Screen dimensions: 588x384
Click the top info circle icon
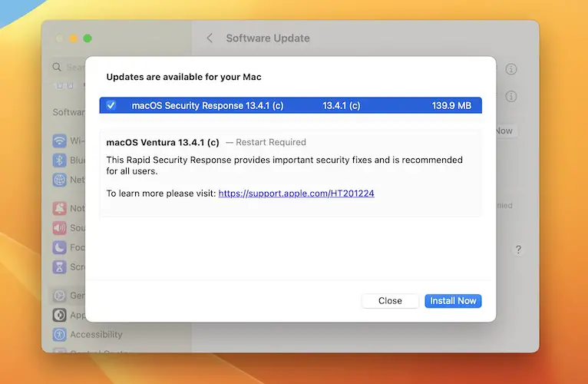511,69
